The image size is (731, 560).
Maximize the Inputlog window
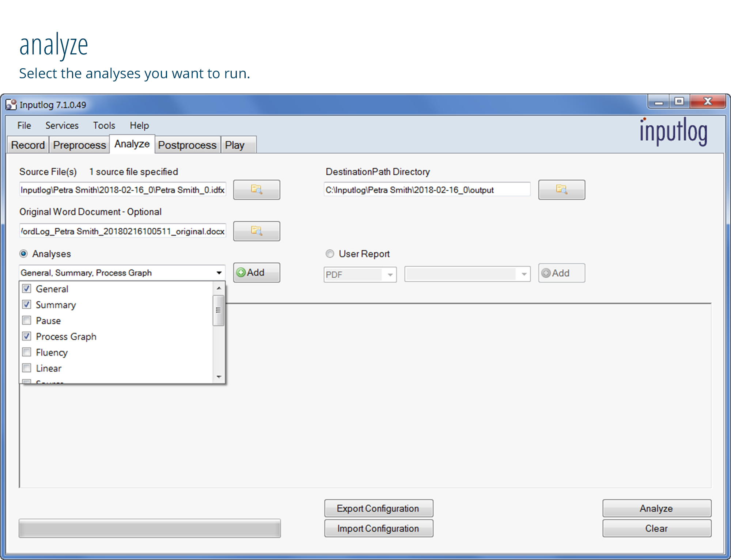(679, 102)
